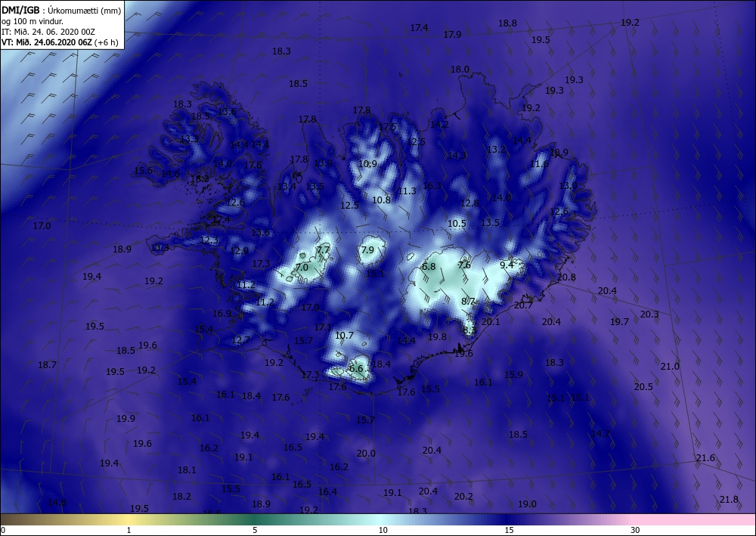Click the 17.1 value on the map
This screenshot has width=756, height=536.
[323, 327]
